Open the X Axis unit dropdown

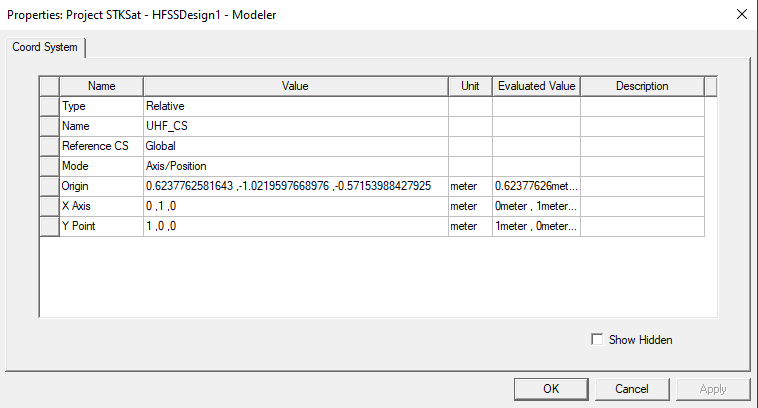click(469, 206)
